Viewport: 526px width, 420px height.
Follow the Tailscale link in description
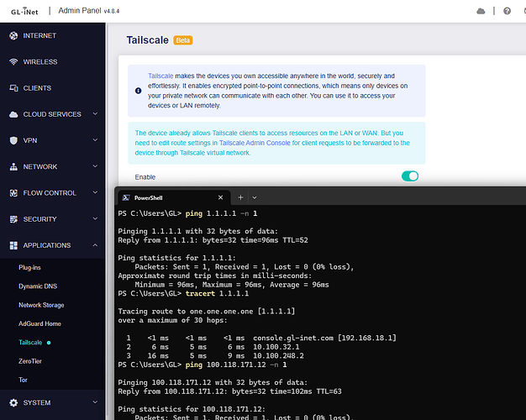pyautogui.click(x=160, y=76)
